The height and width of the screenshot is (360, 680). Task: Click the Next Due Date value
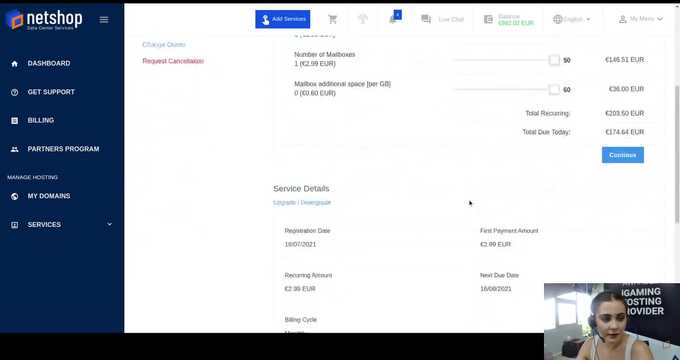click(x=496, y=289)
